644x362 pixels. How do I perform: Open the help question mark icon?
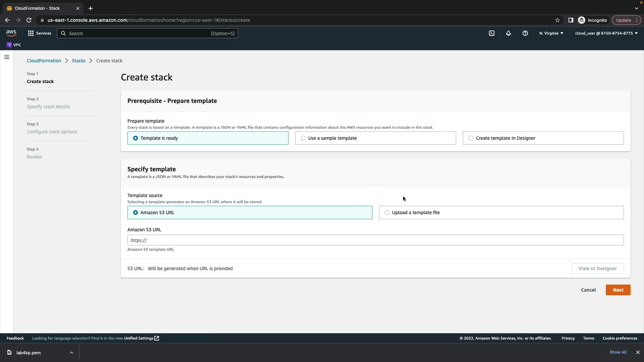coord(525,33)
